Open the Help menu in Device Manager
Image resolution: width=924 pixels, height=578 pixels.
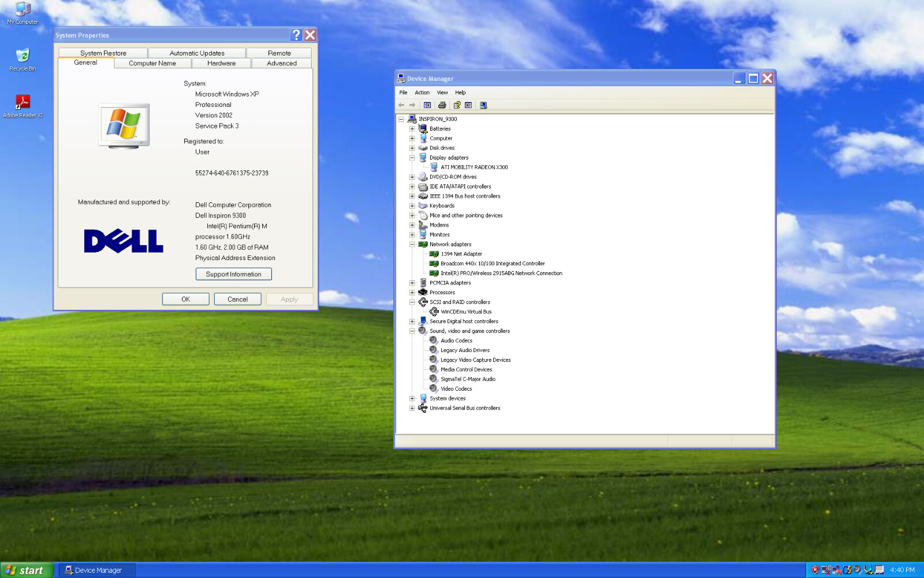tap(460, 92)
